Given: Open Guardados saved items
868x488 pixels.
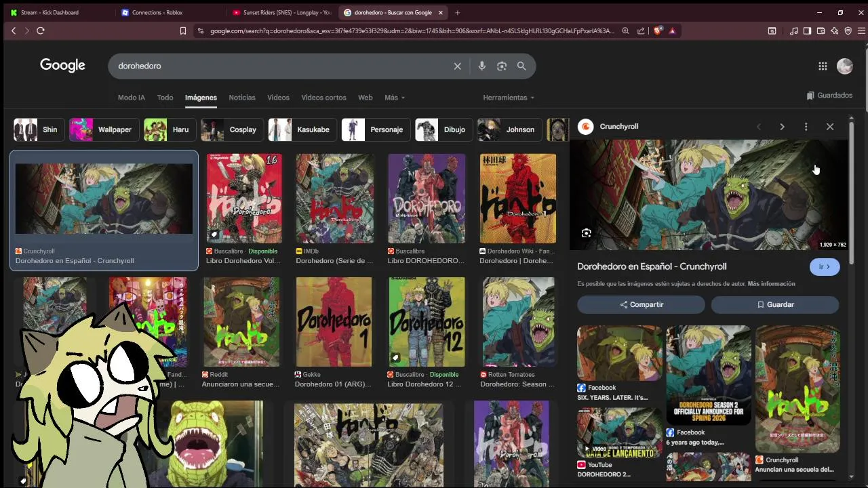Looking at the screenshot, I should (x=829, y=96).
